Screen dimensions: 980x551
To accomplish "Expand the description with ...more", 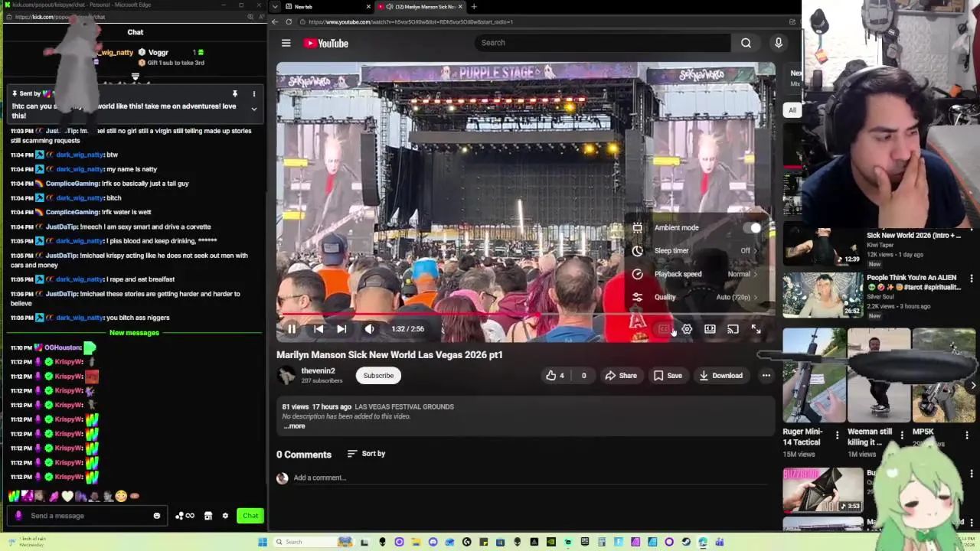I will pos(294,426).
